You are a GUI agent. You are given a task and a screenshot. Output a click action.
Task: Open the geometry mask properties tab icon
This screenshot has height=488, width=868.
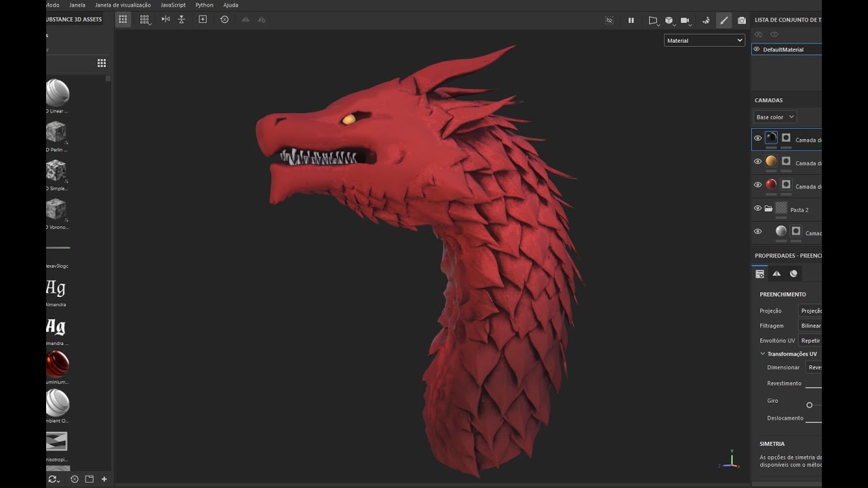click(776, 274)
